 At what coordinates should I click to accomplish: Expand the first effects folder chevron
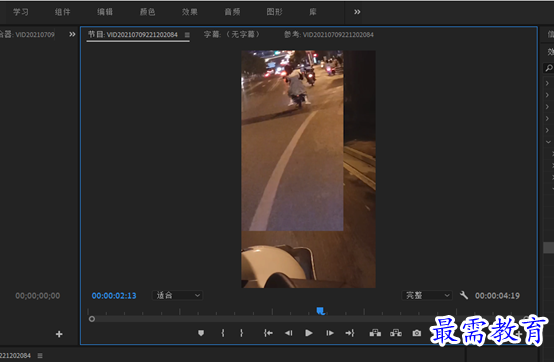tap(547, 83)
